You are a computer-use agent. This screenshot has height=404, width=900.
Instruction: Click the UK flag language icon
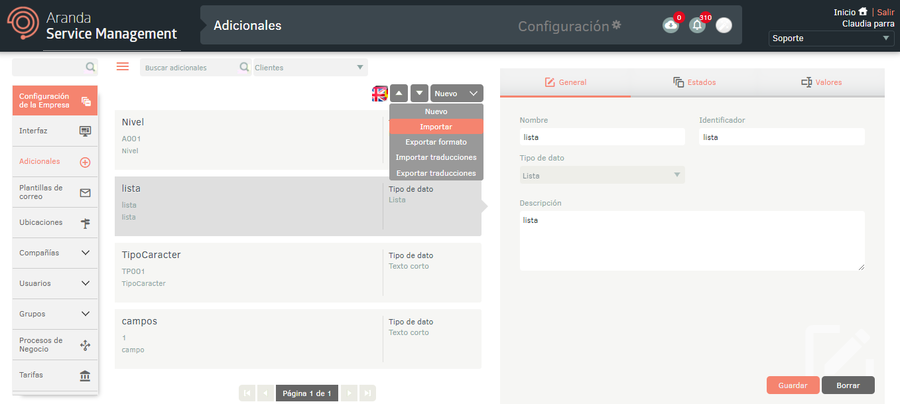(380, 93)
